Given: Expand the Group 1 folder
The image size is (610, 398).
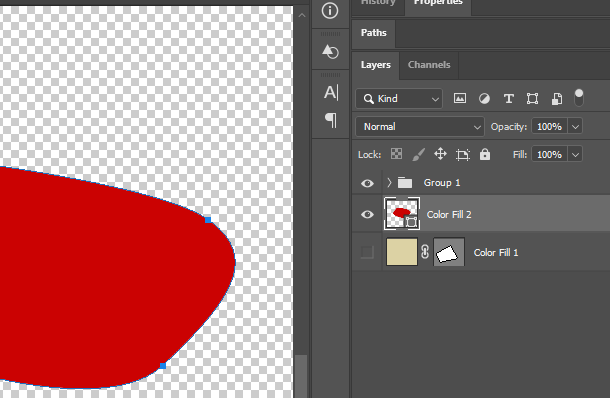Looking at the screenshot, I should (x=389, y=182).
